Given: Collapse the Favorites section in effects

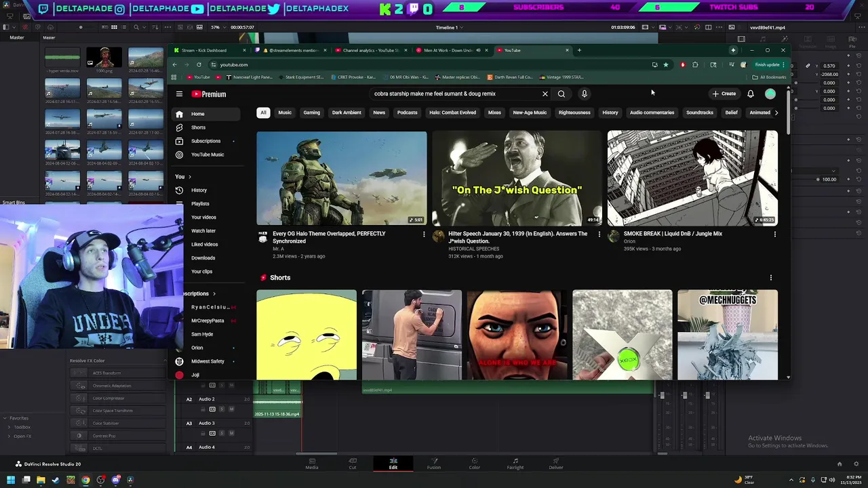Looking at the screenshot, I should point(5,418).
